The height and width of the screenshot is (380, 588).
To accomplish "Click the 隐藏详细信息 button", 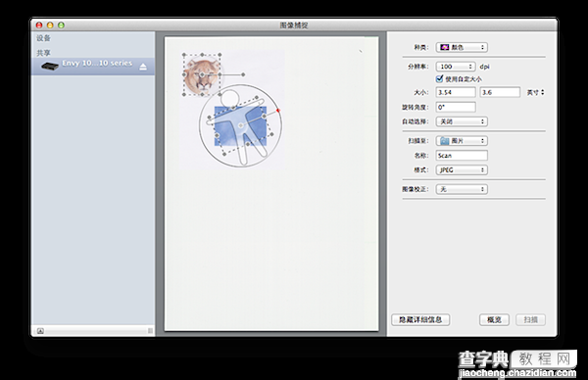I will pos(420,319).
